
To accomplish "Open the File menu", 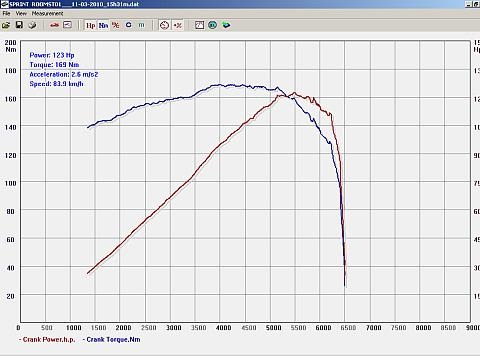I will (6, 14).
